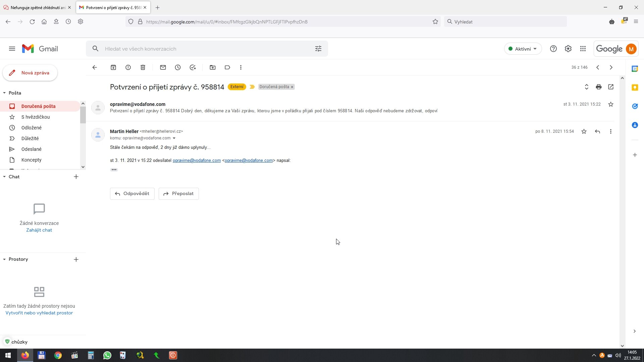Star Martin Heller's message
The width and height of the screenshot is (644, 362).
click(584, 131)
